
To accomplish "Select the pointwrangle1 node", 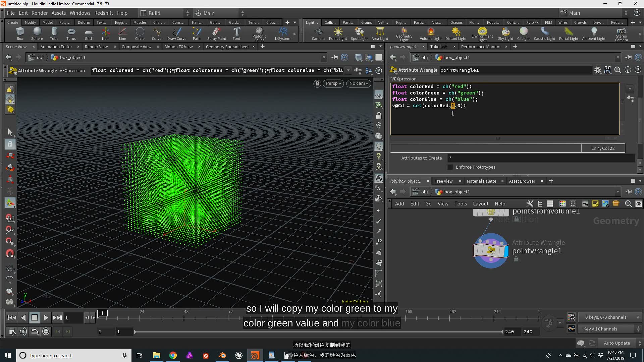I will click(x=491, y=251).
